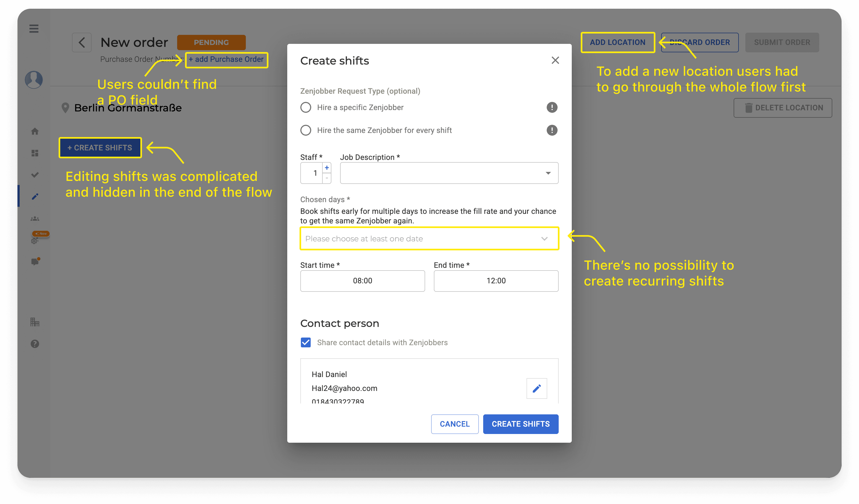
Task: Open the Job Description dropdown
Action: [449, 173]
